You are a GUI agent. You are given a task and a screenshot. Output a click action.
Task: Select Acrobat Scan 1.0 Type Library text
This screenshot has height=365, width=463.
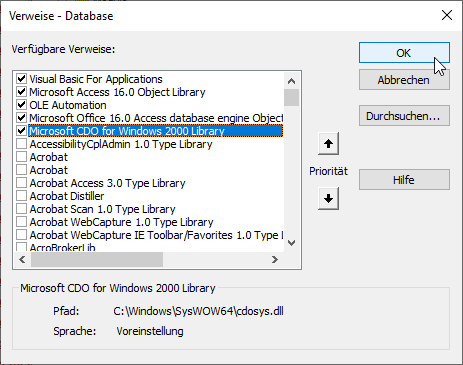pos(102,209)
